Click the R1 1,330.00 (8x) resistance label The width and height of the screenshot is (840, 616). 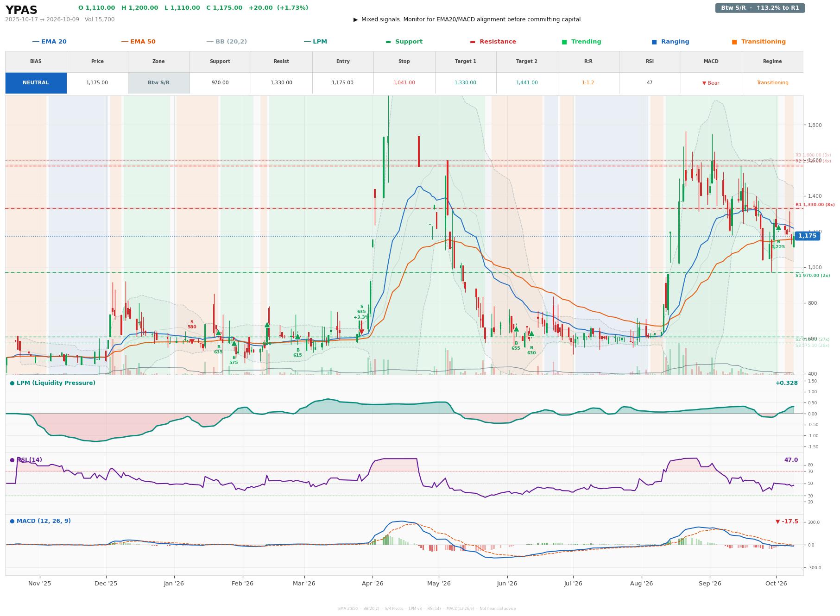[815, 205]
